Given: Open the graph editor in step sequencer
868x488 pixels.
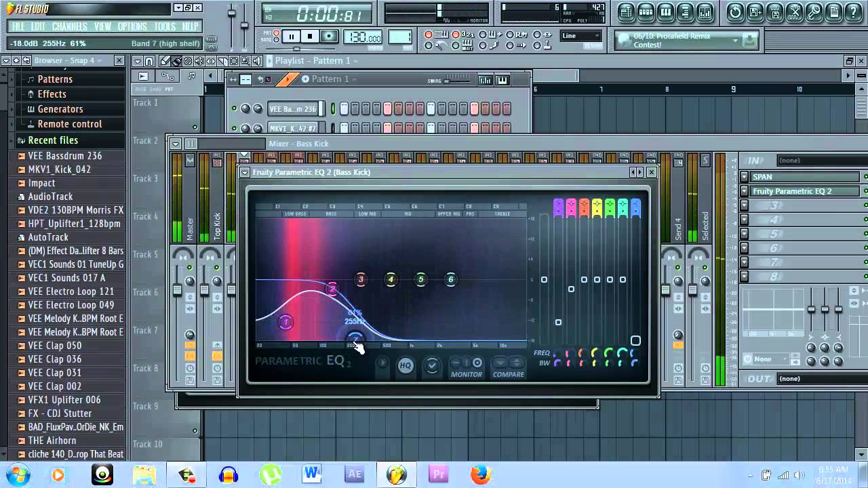Looking at the screenshot, I should (485, 80).
